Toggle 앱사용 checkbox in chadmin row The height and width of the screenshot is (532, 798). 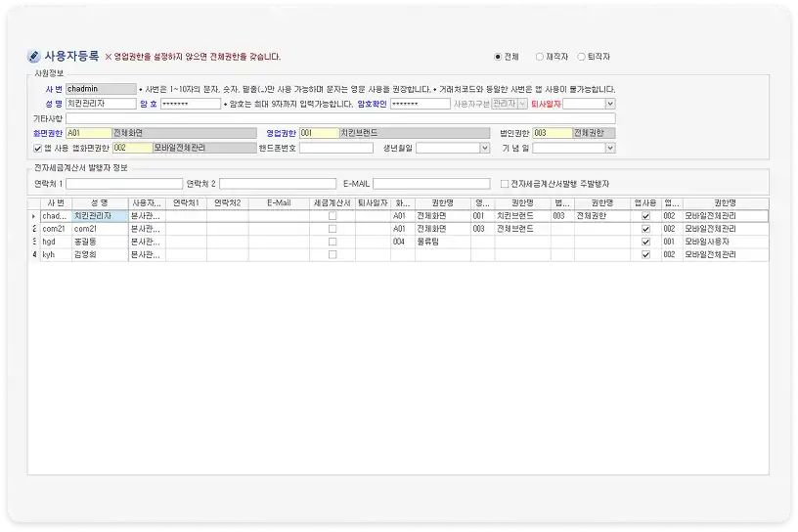tap(645, 216)
